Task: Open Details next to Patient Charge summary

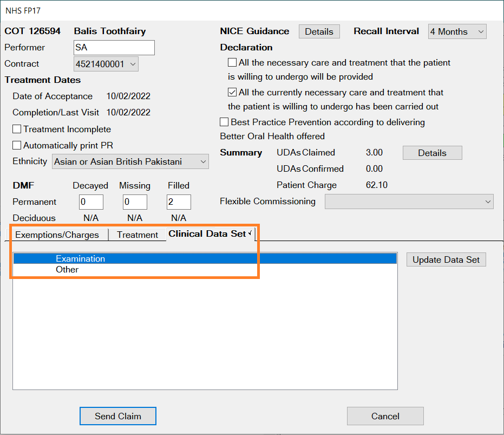Action: (432, 153)
